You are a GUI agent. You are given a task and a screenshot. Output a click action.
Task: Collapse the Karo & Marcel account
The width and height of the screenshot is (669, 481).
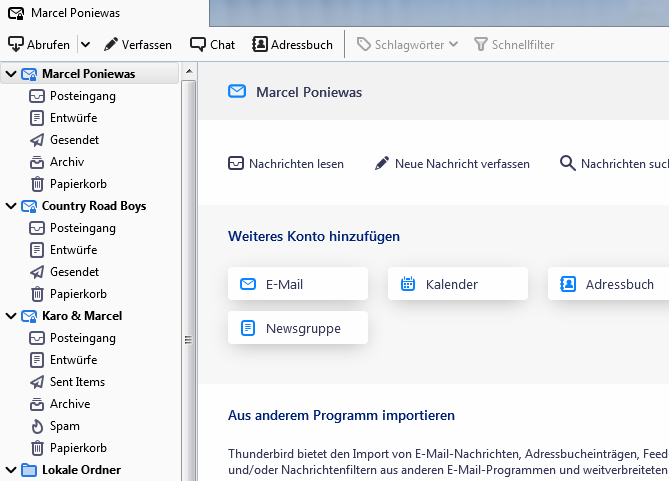[11, 316]
